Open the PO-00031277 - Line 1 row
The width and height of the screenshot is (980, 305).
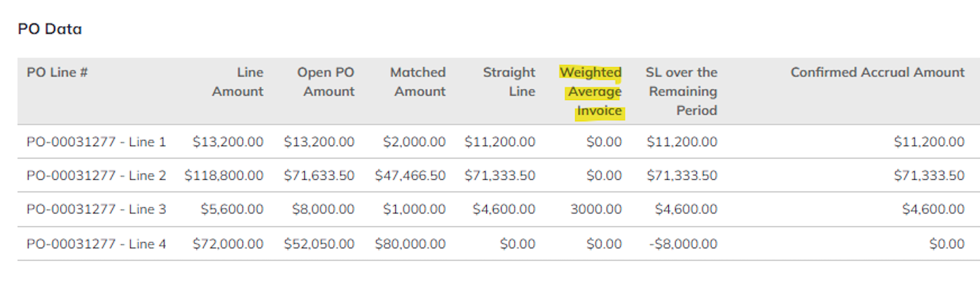[499, 142]
